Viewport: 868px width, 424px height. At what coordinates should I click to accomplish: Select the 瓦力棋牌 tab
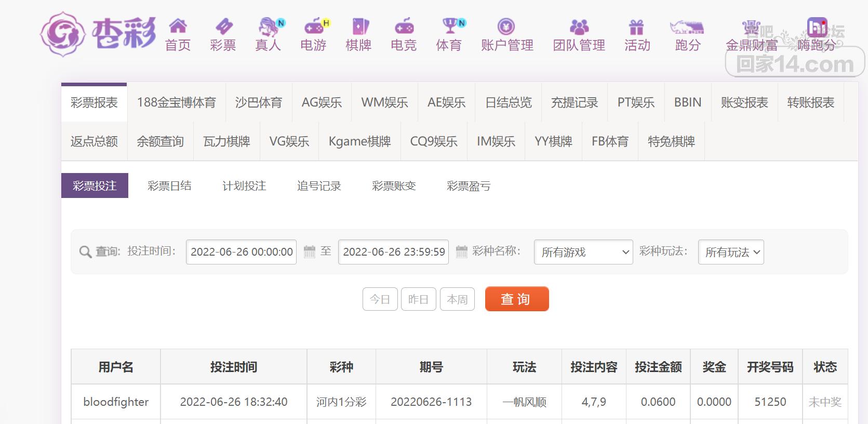(227, 141)
